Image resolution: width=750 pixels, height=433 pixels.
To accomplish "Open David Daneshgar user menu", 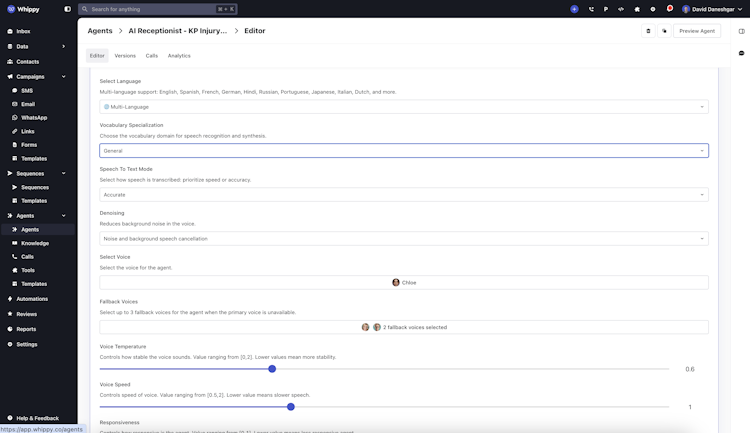I will (712, 9).
